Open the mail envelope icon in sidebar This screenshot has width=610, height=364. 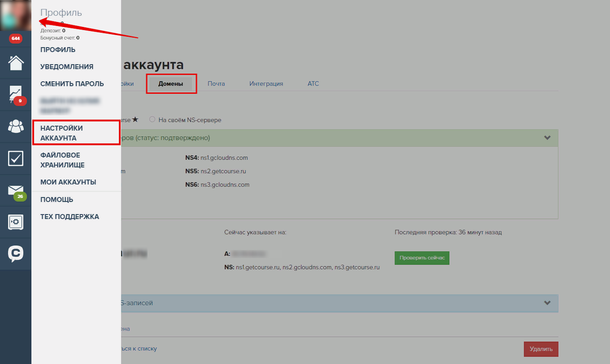pyautogui.click(x=16, y=191)
